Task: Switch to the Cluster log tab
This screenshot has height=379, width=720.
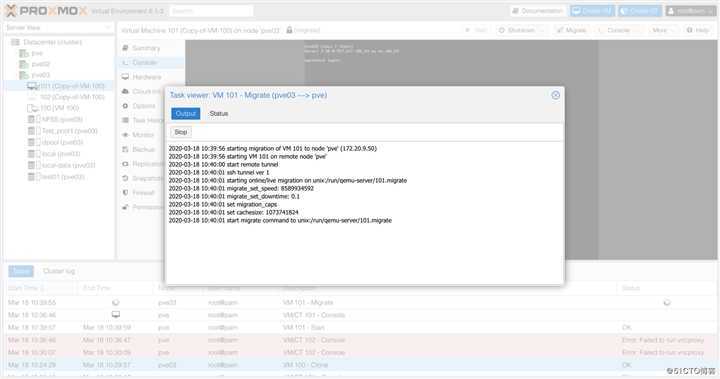Action: 59,271
